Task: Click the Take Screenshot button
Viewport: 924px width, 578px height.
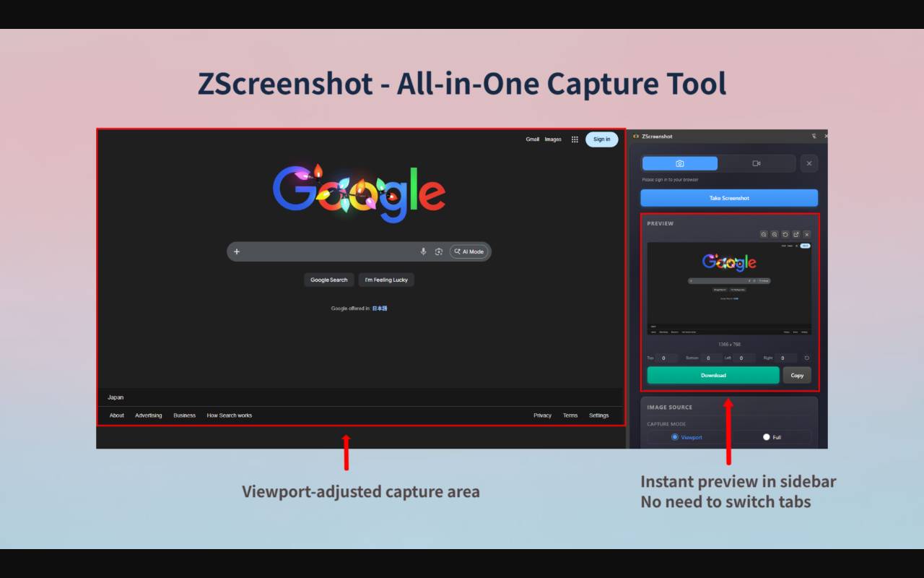Action: coord(729,198)
